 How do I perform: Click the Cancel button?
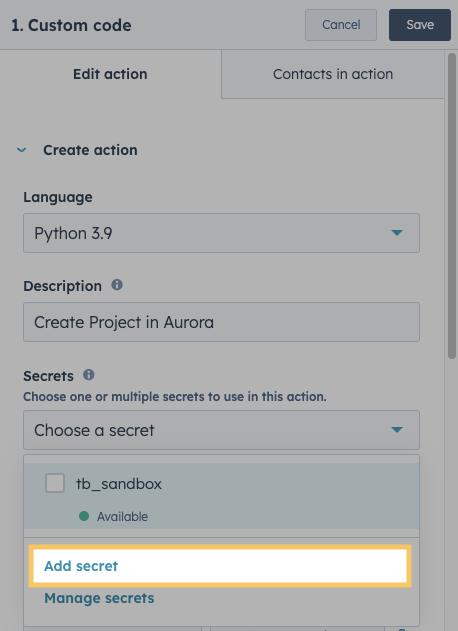[x=341, y=25]
